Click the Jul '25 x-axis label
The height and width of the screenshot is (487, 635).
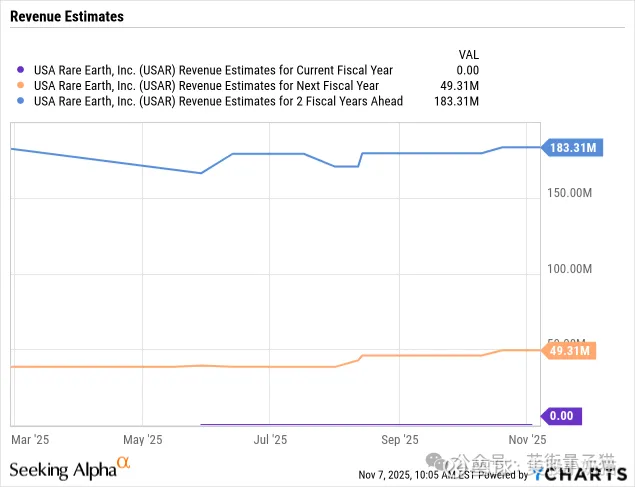pos(270,439)
